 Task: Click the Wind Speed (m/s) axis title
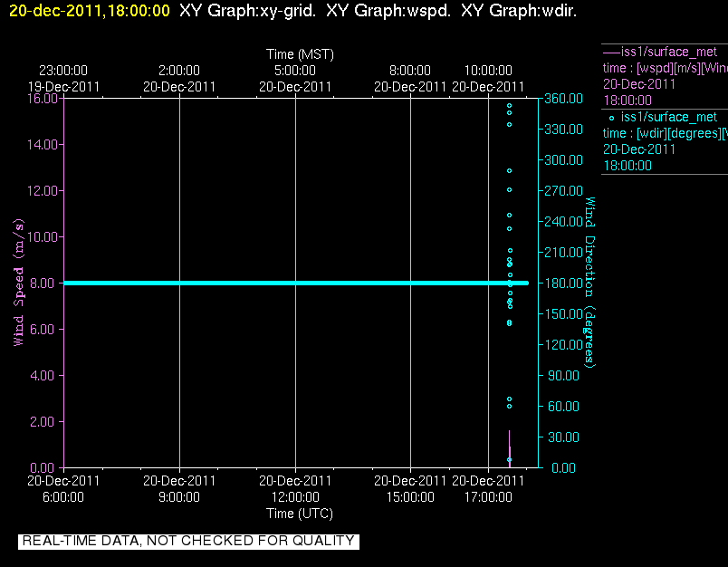coord(18,283)
